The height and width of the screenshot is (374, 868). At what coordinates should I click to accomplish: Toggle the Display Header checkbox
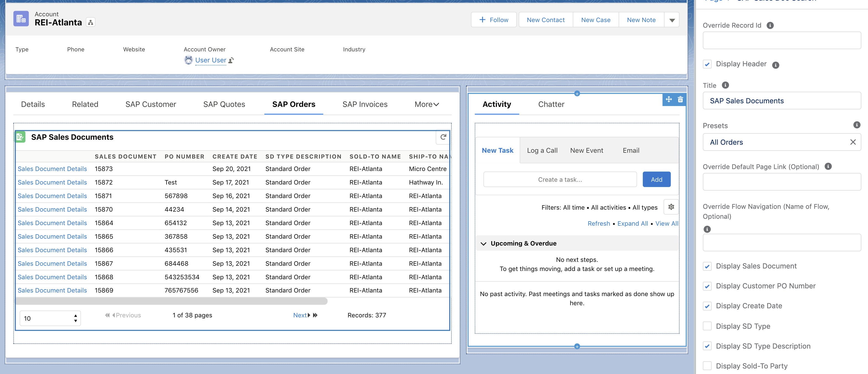click(707, 64)
